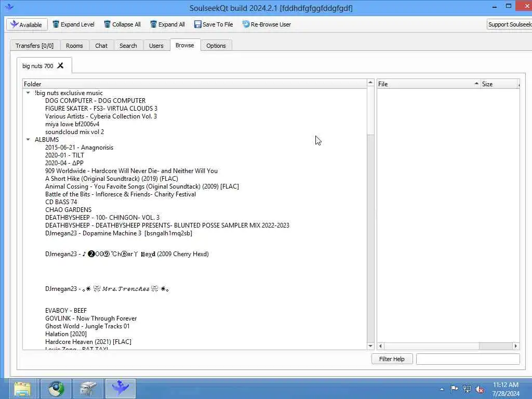Click the Filter Help button

pos(392,359)
